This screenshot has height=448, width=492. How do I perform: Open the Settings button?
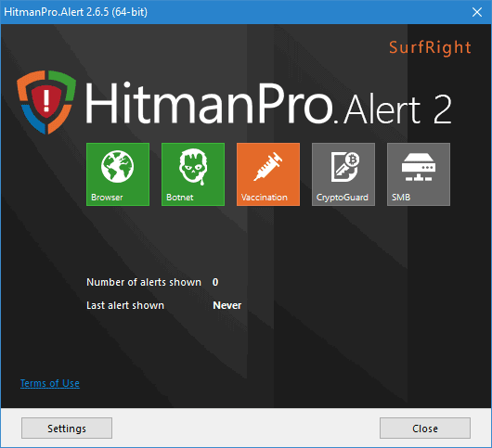(x=67, y=428)
